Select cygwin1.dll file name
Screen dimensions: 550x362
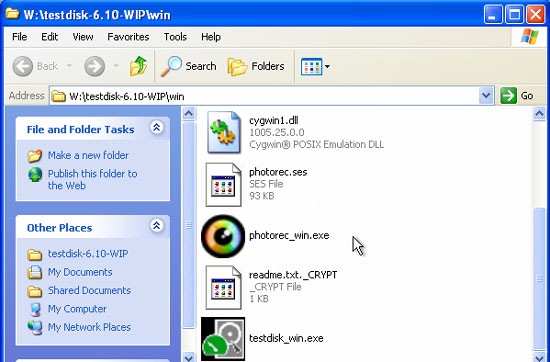point(274,120)
